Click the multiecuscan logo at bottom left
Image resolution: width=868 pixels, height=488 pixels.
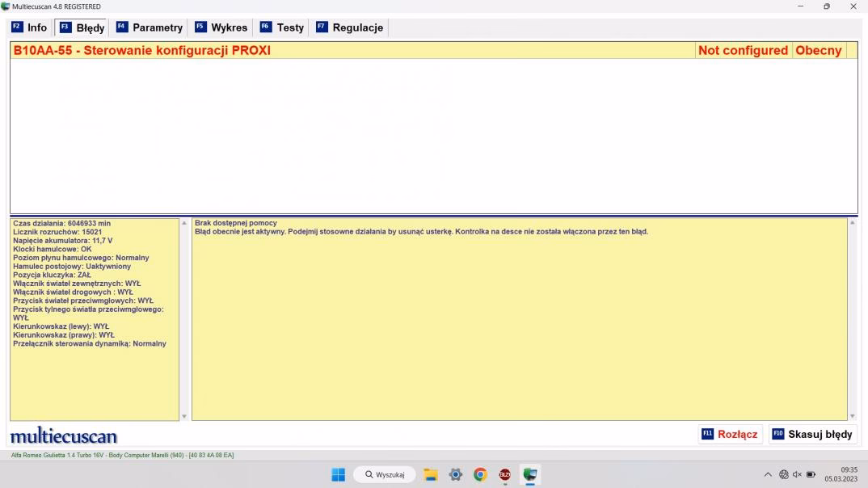pyautogui.click(x=62, y=435)
